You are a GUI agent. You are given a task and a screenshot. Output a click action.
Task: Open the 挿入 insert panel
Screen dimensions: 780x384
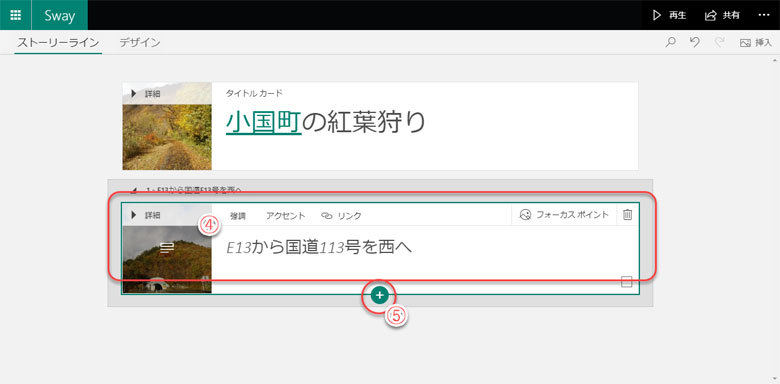(x=756, y=43)
